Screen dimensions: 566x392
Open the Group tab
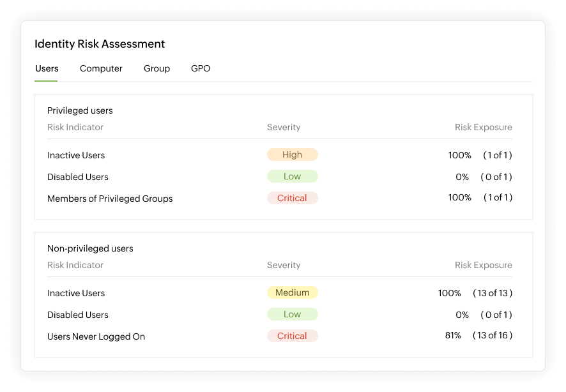click(x=157, y=68)
